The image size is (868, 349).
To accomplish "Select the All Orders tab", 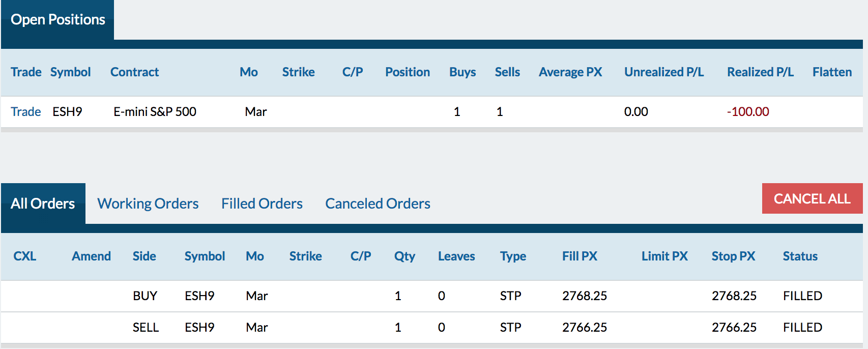I will coord(43,203).
